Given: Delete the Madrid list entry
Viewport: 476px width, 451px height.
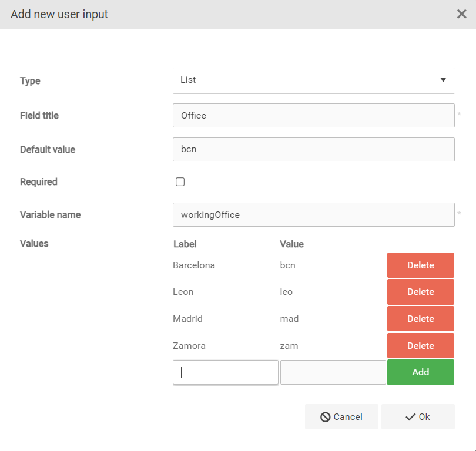Looking at the screenshot, I should [420, 319].
